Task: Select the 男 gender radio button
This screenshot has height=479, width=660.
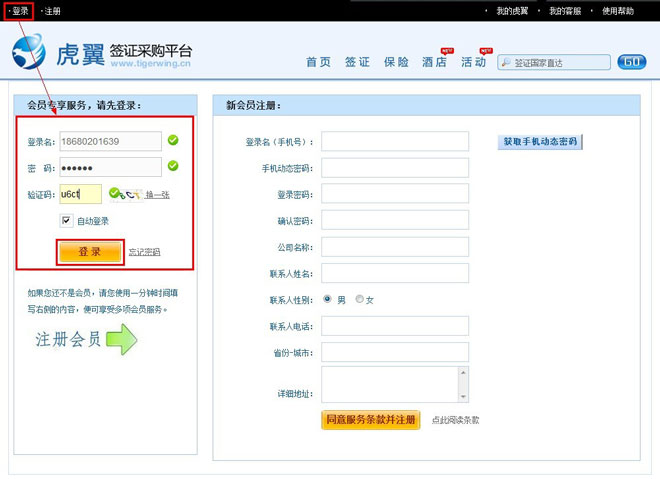Action: click(327, 299)
